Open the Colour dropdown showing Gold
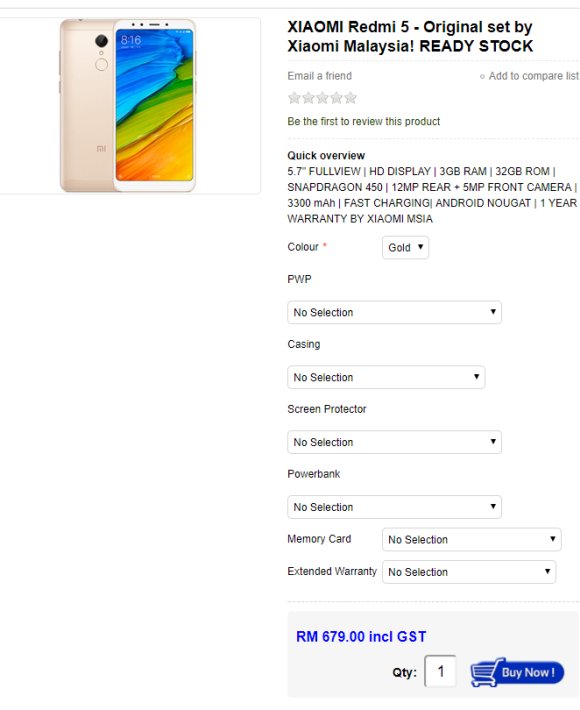This screenshot has height=710, width=580. 405,247
